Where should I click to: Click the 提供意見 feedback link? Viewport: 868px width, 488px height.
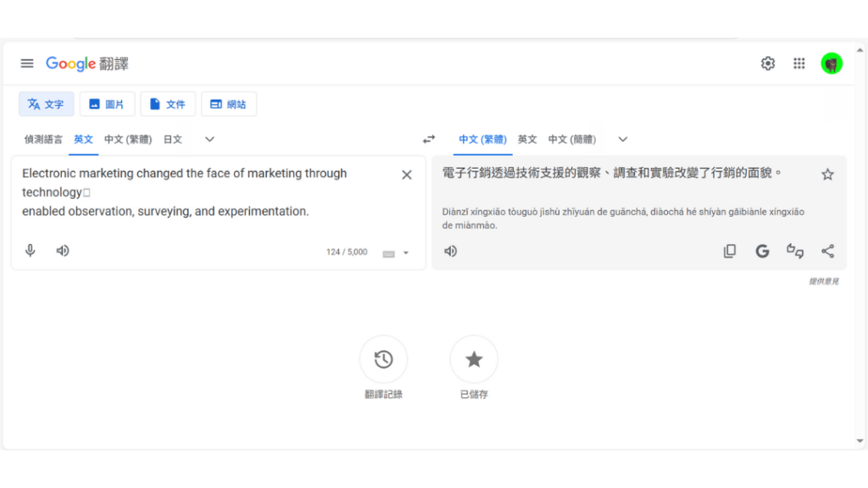pos(824,281)
